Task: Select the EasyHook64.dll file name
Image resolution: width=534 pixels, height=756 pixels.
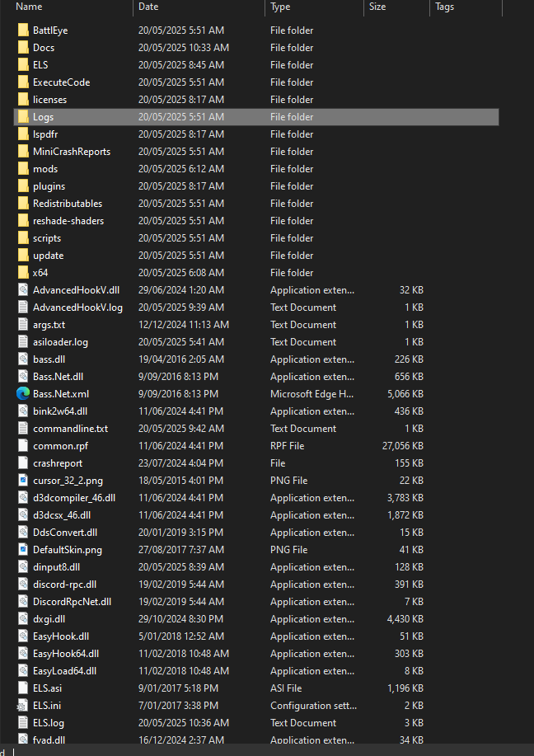Action: coord(66,655)
